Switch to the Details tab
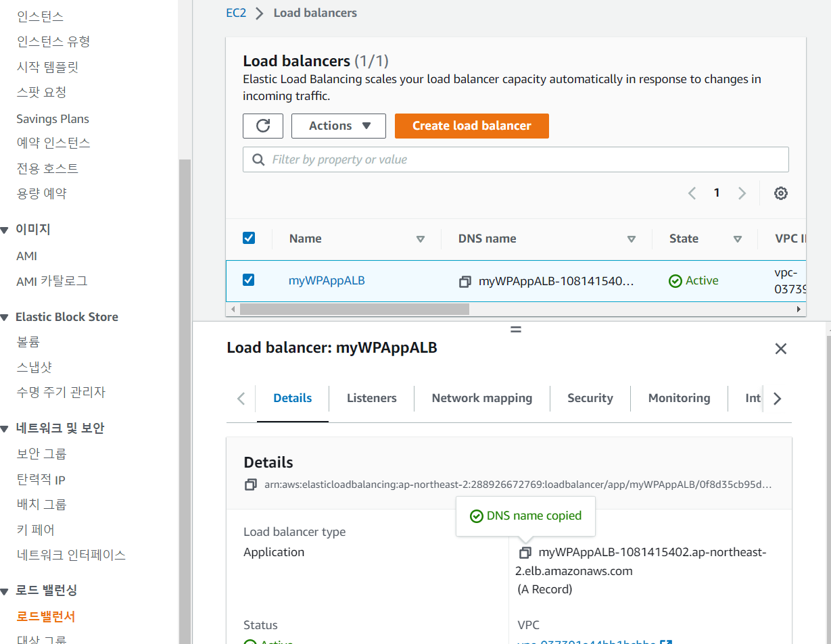The height and width of the screenshot is (644, 831). coord(293,398)
